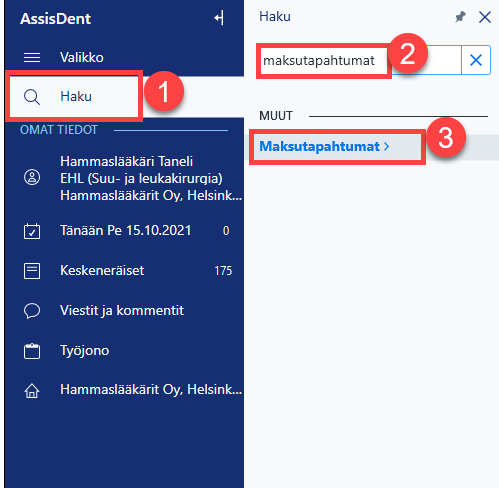Open the Viestit ja kommentit speech bubble icon
The image size is (499, 488).
point(32,311)
